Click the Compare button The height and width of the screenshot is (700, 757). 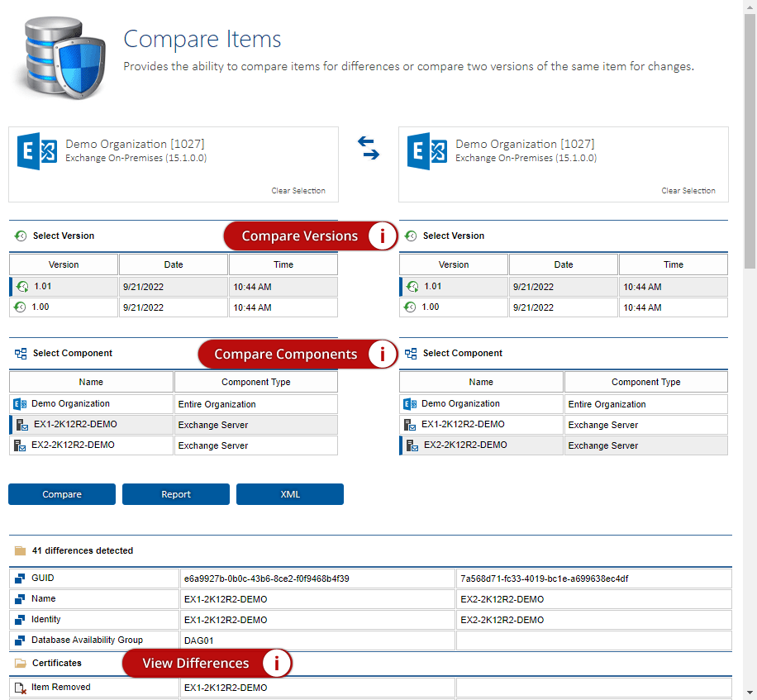[x=62, y=494]
